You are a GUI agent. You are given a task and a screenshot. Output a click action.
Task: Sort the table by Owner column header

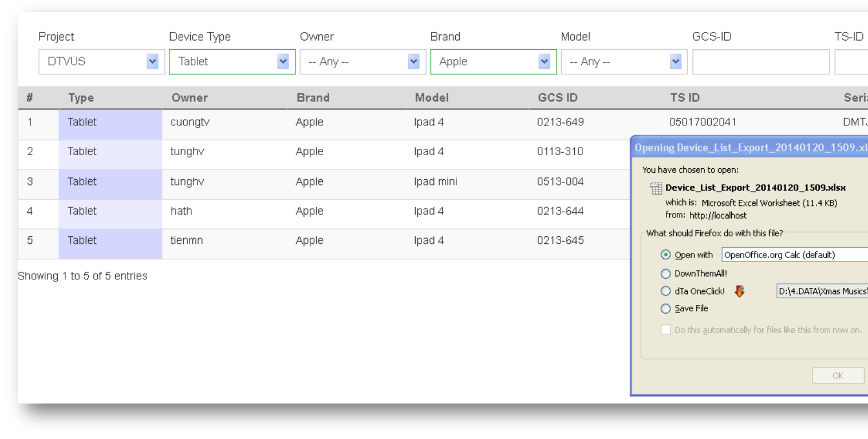click(190, 98)
